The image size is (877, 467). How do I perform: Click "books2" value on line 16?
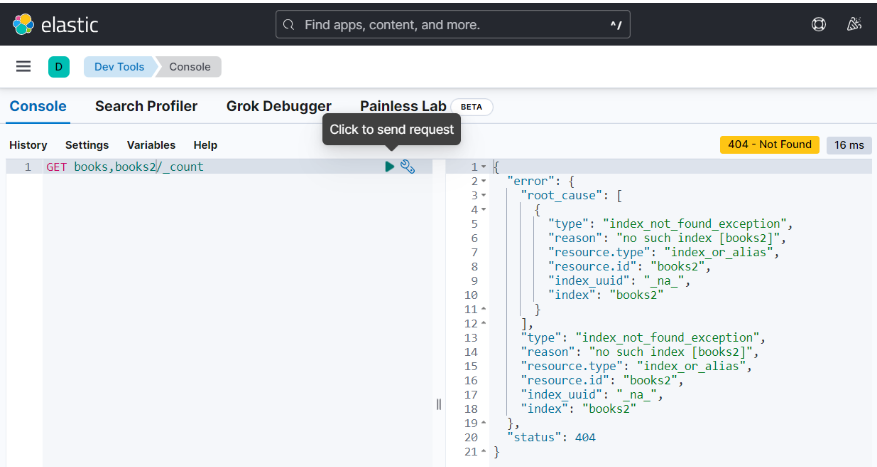pyautogui.click(x=650, y=380)
